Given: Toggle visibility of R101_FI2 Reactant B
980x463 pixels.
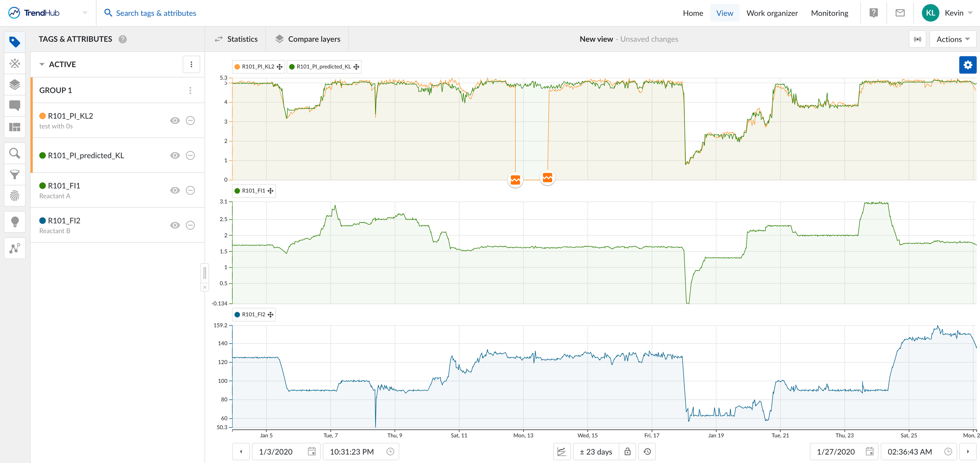Looking at the screenshot, I should point(175,225).
